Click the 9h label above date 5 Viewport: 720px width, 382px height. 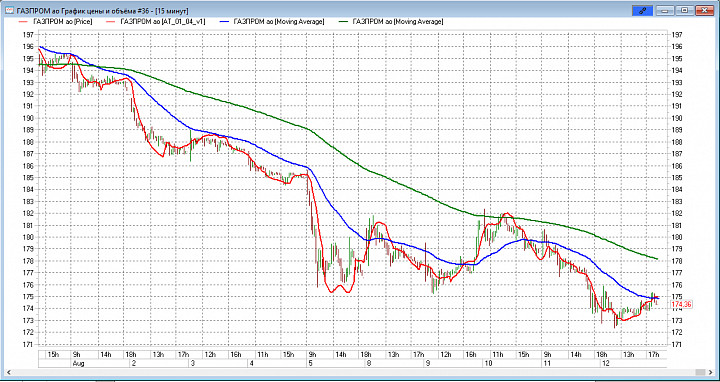click(313, 354)
